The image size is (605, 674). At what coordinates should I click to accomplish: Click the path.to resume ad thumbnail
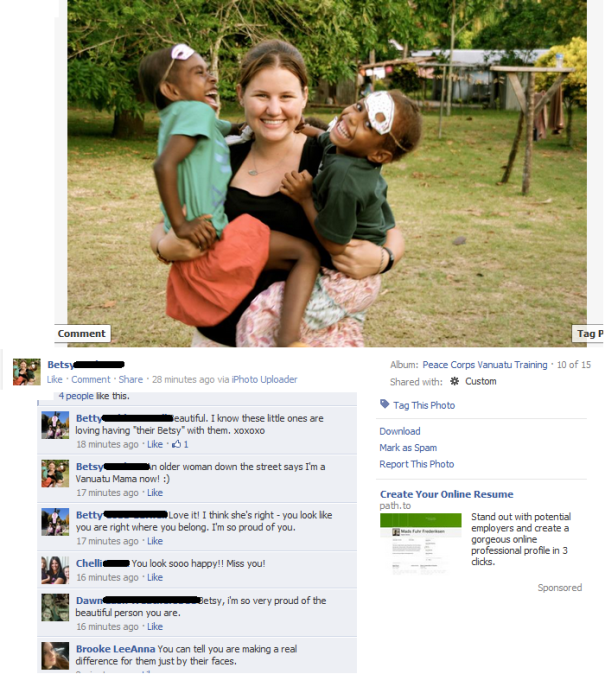(421, 543)
